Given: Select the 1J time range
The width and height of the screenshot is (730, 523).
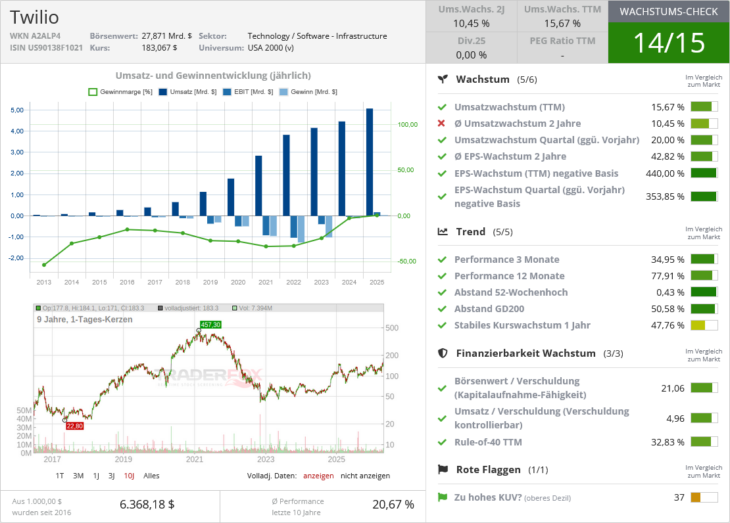Looking at the screenshot, I should tap(96, 475).
